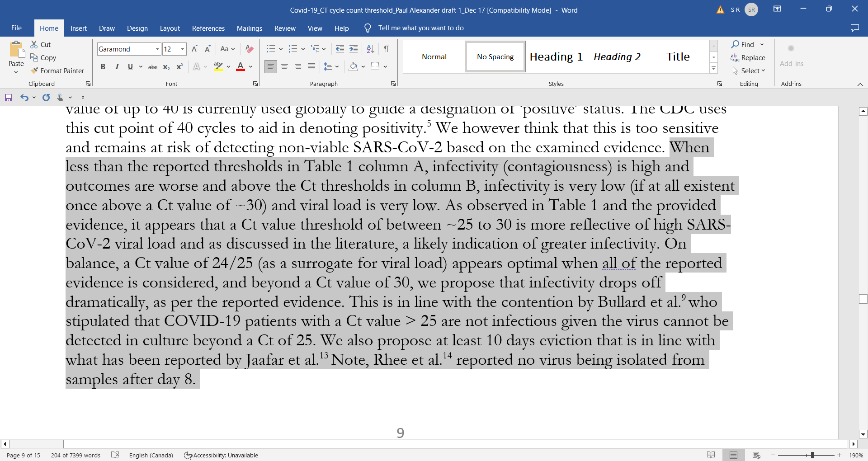Toggle Align Left paragraph alignment
868x461 pixels.
[270, 67]
